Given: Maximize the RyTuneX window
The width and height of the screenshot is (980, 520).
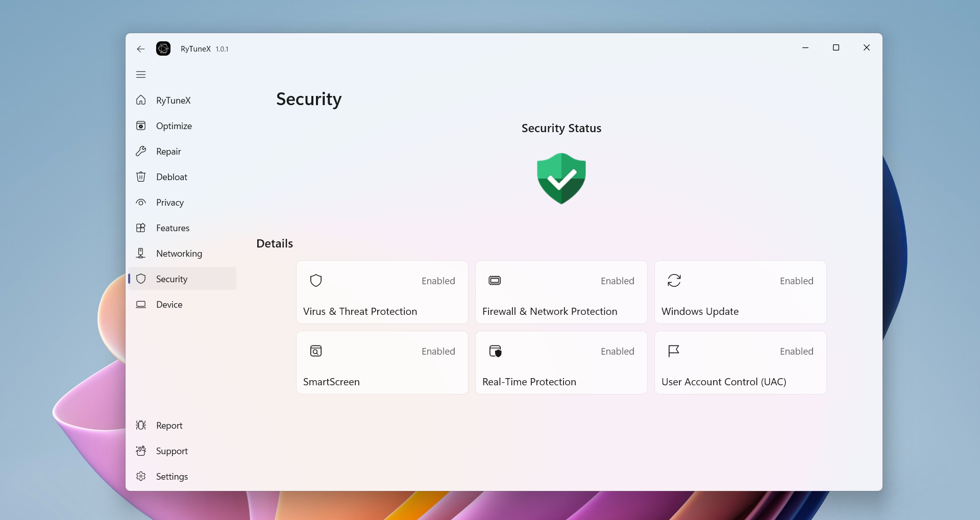Looking at the screenshot, I should tap(836, 47).
